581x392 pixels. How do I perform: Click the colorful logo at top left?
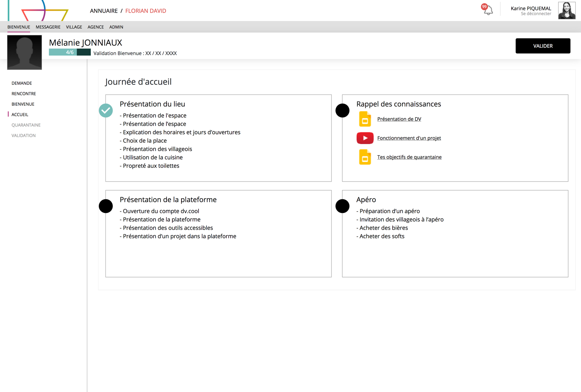(x=39, y=10)
